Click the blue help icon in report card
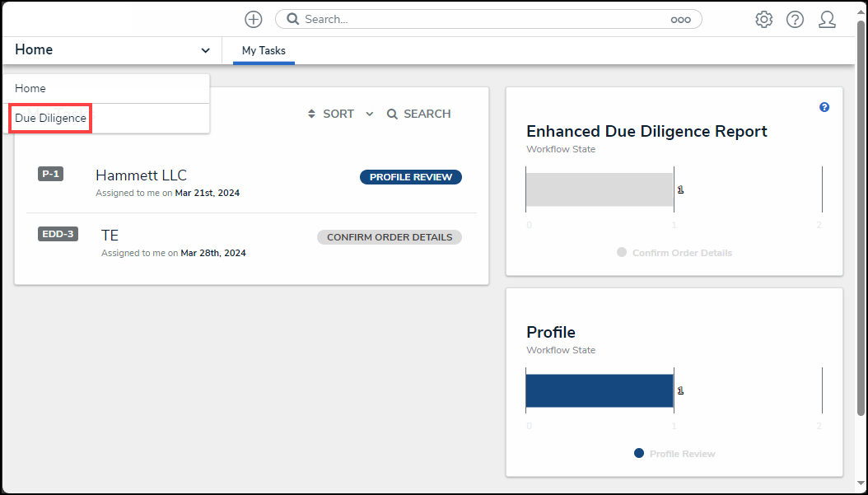Image resolution: width=868 pixels, height=495 pixels. tap(824, 107)
